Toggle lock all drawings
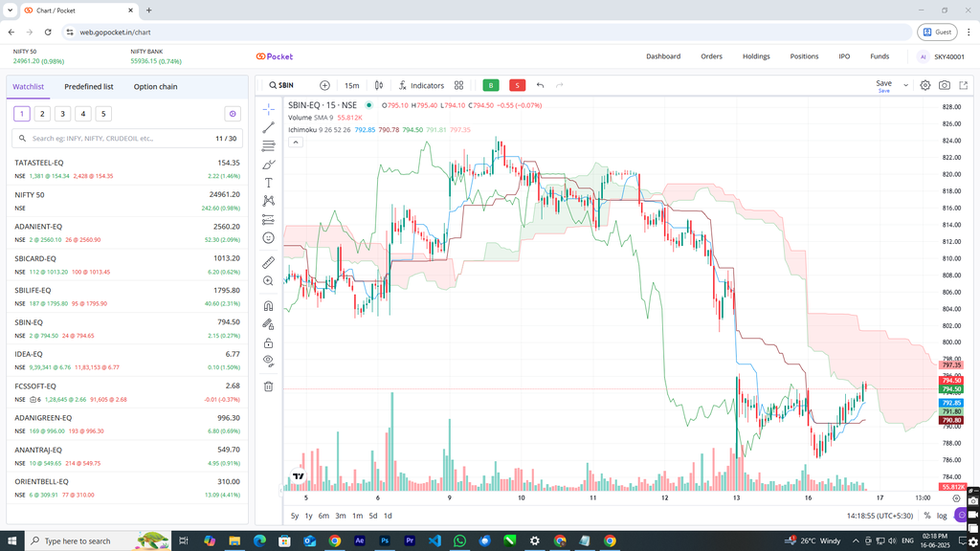This screenshot has width=980, height=551. [268, 343]
